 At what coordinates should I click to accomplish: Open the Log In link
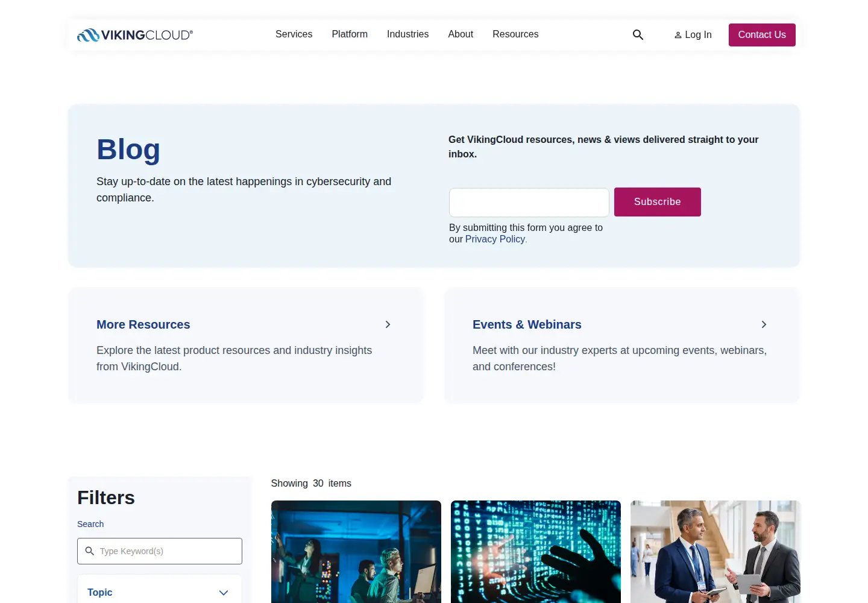(x=693, y=35)
